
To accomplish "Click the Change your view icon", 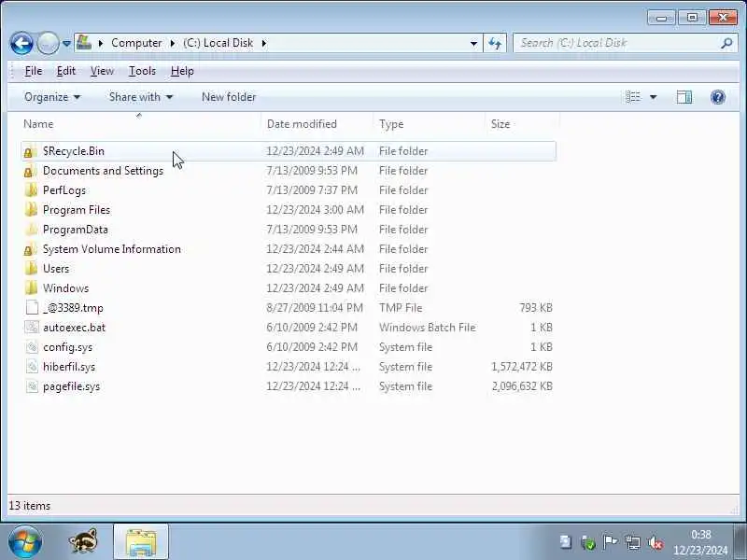I will pos(633,97).
